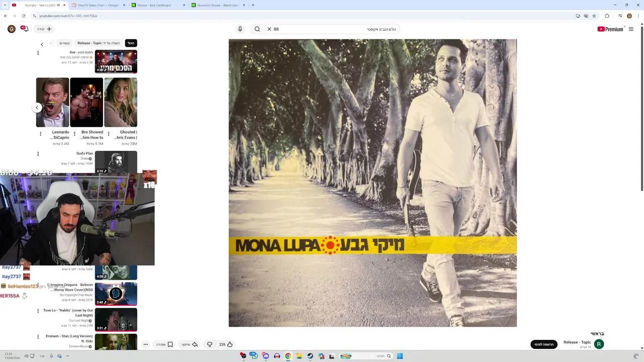The image size is (644, 362).
Task: Open Release - Topic channel avatar
Action: (599, 344)
